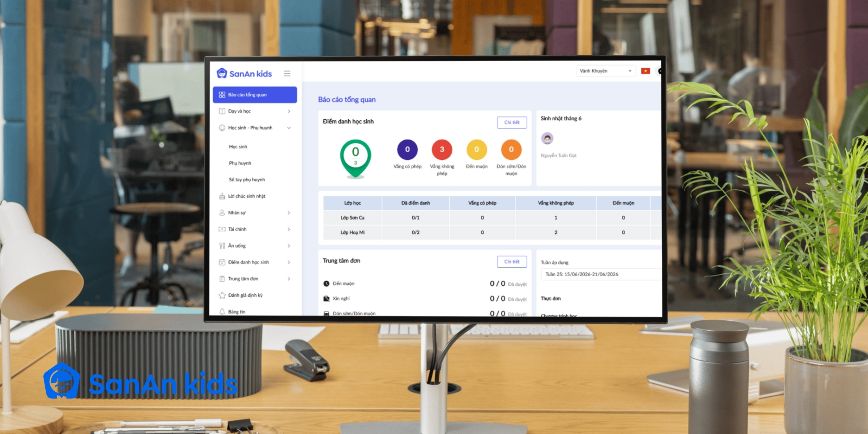Click the green attendance location pin
Viewport: 868px width, 434px height.
click(356, 159)
